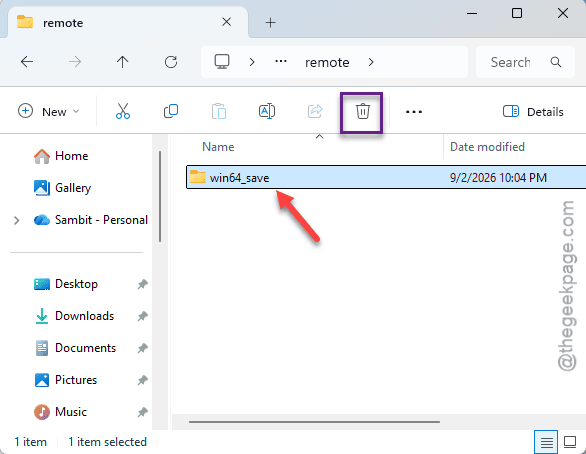Click the Refresh button

point(171,62)
